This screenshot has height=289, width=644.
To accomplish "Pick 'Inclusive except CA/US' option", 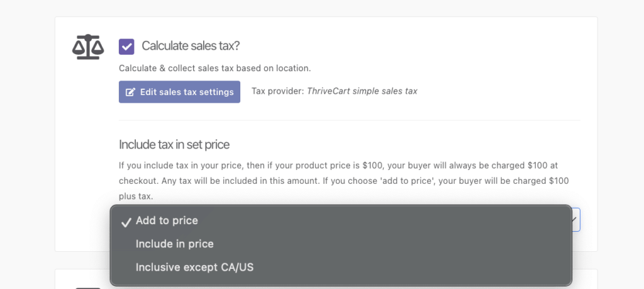I will point(194,267).
